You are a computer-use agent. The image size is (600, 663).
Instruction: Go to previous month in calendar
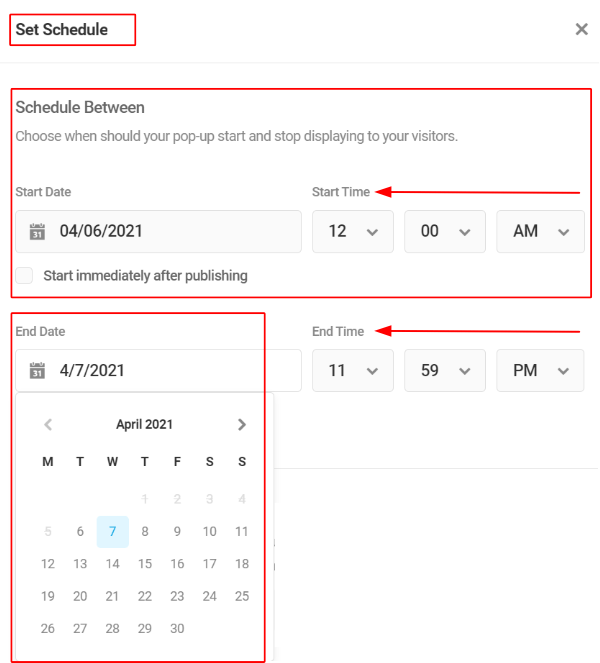click(48, 425)
